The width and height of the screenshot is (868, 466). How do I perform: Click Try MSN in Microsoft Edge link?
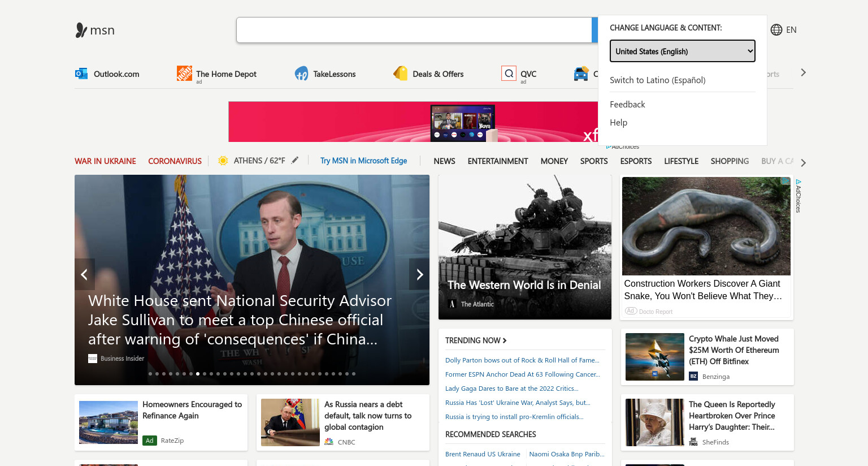[363, 161]
